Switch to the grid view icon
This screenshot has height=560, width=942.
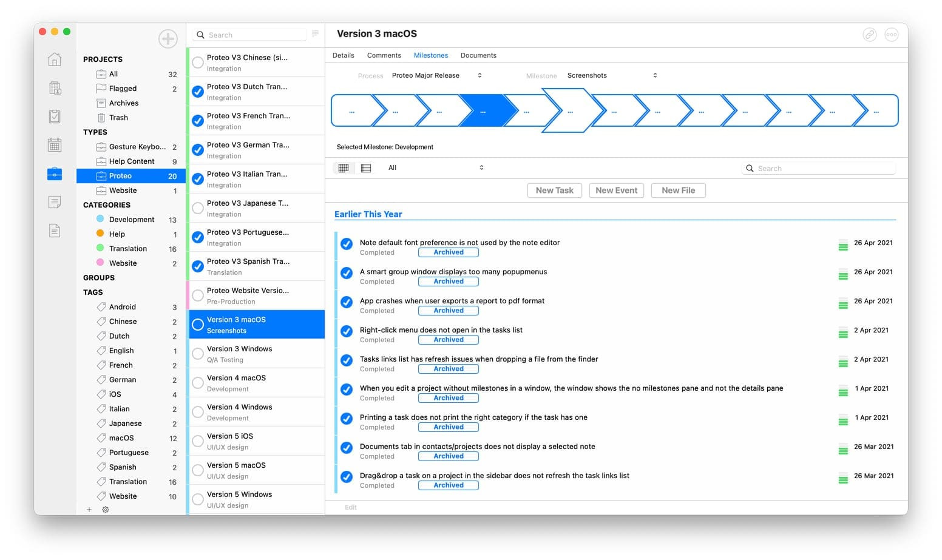point(344,168)
